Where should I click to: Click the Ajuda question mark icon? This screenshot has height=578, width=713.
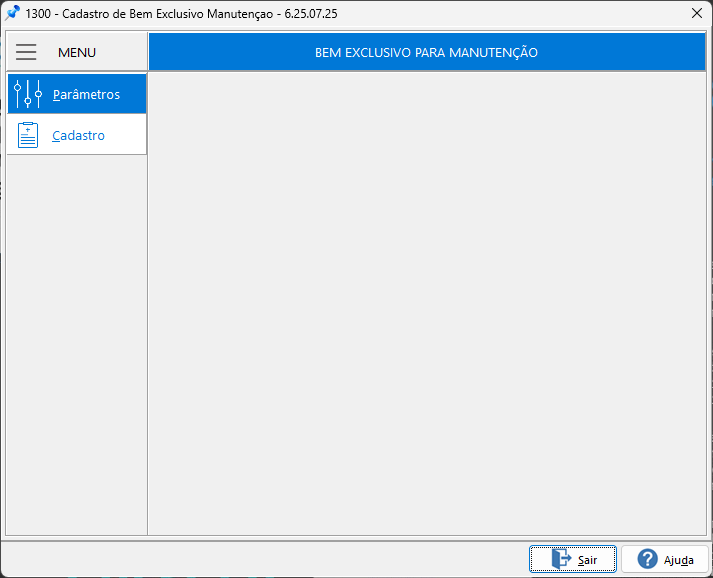(647, 559)
